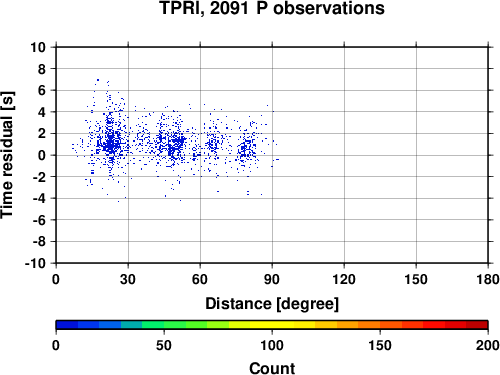
Task: Click the data cluster near 80 degrees distance
Action: tap(247, 148)
